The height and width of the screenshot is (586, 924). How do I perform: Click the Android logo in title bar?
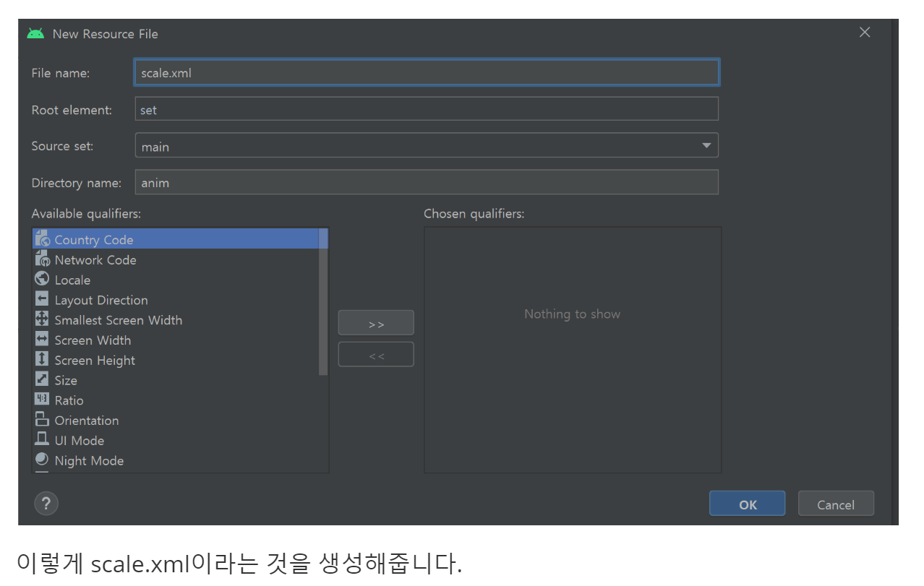pos(35,33)
